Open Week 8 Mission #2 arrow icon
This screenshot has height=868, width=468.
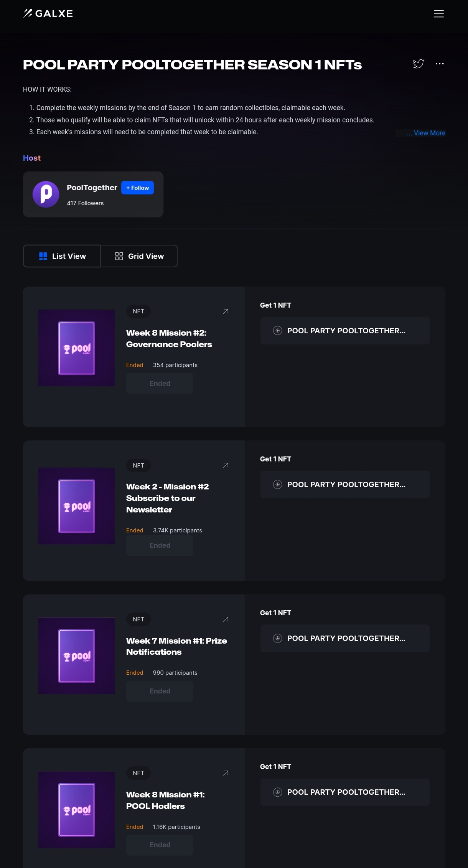click(226, 311)
